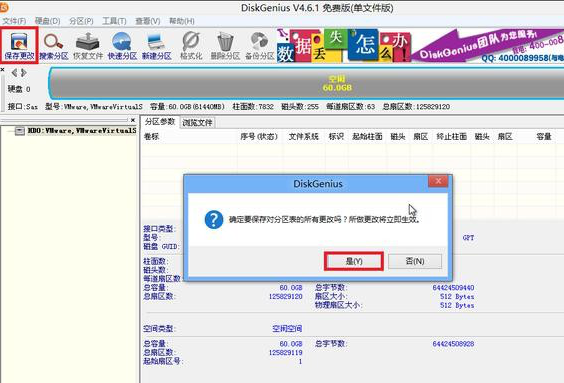Switch to Browse Files (浏览文件) tab
Image resolution: width=564 pixels, height=383 pixels.
(x=197, y=123)
